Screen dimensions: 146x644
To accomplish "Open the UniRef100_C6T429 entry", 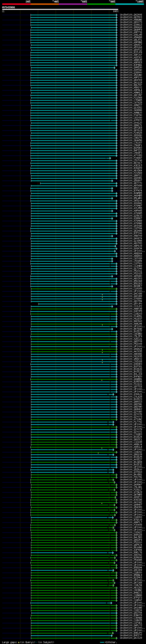I will pyautogui.click(x=131, y=103).
